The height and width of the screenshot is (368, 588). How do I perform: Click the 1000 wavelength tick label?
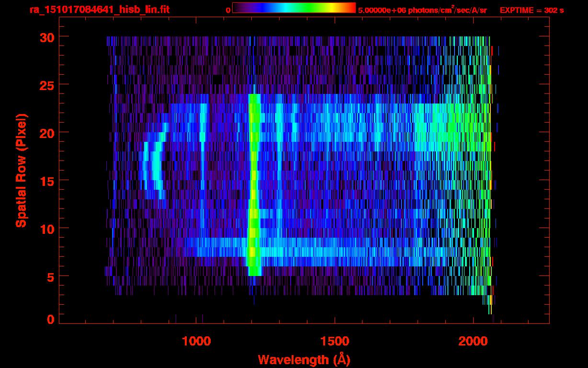(x=196, y=341)
